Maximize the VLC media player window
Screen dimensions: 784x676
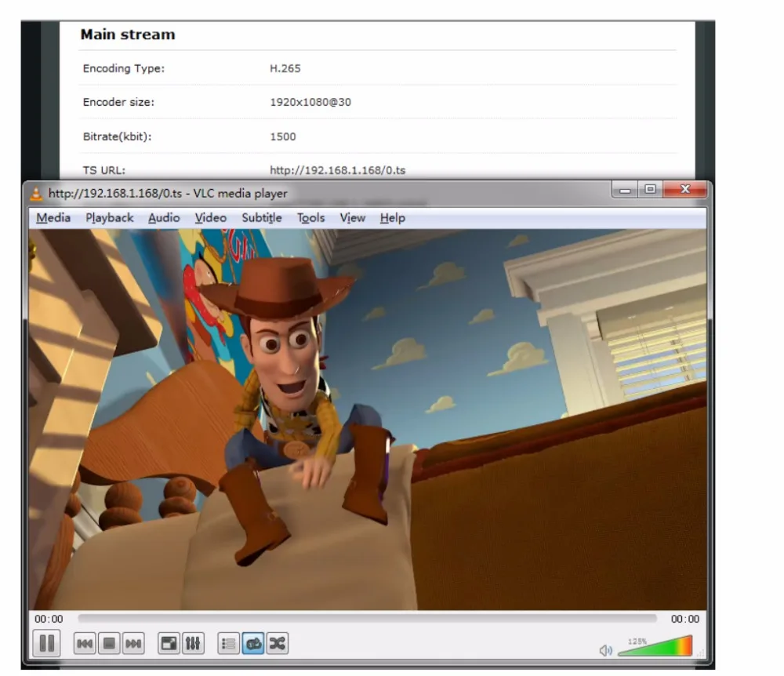pyautogui.click(x=650, y=190)
